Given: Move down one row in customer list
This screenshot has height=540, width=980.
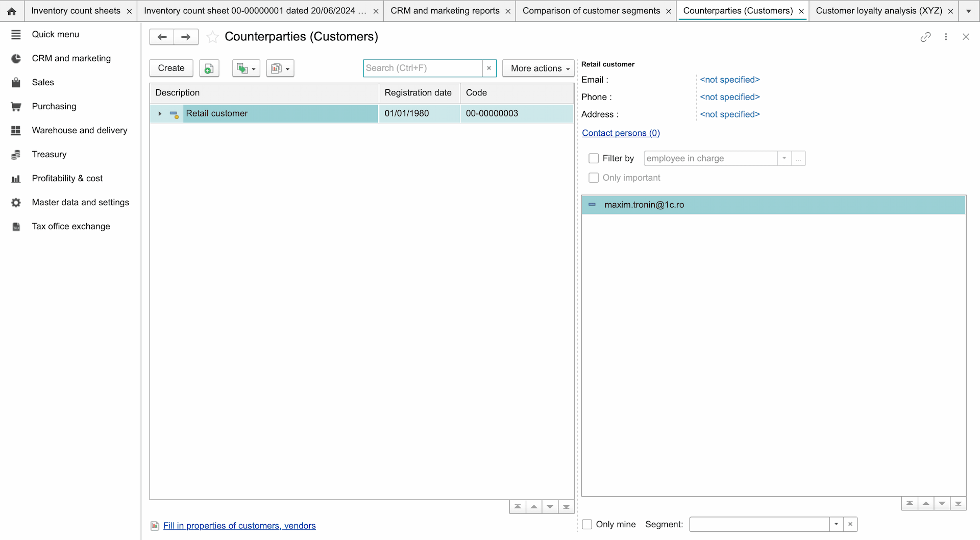Looking at the screenshot, I should coord(550,507).
